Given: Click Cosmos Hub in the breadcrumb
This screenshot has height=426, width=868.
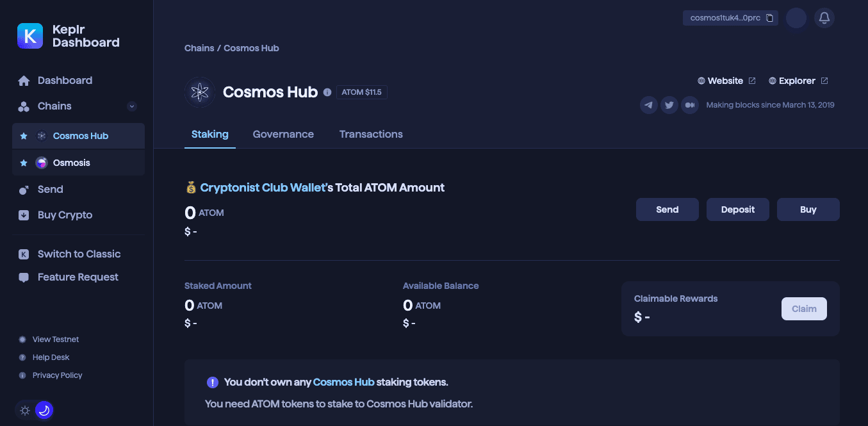Looking at the screenshot, I should [x=251, y=48].
